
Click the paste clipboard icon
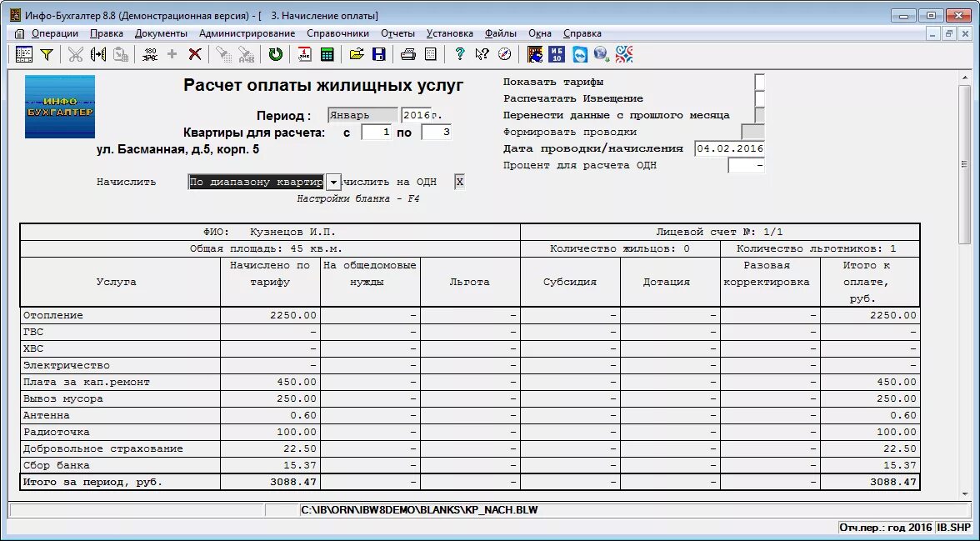click(121, 54)
